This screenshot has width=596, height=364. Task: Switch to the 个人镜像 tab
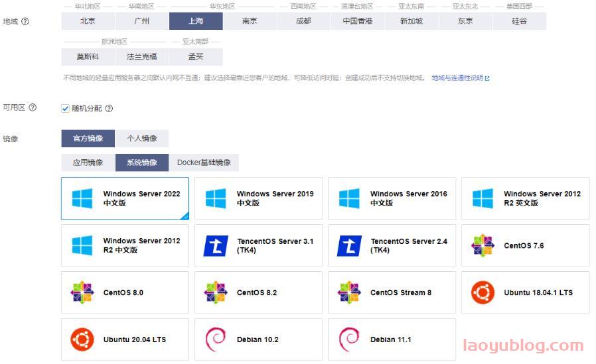[142, 139]
